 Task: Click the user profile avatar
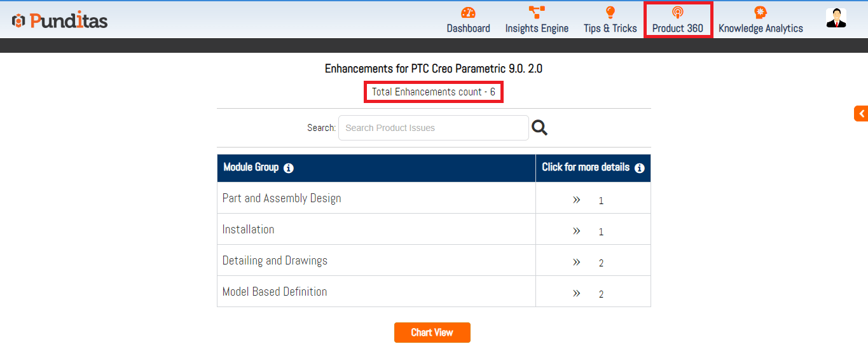coord(836,18)
